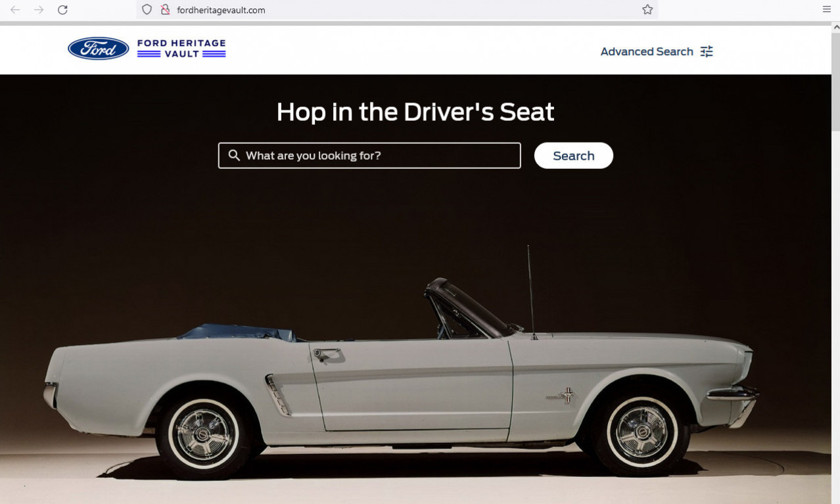The height and width of the screenshot is (504, 840).
Task: Open Ford Heritage Vault home link
Action: (181, 49)
